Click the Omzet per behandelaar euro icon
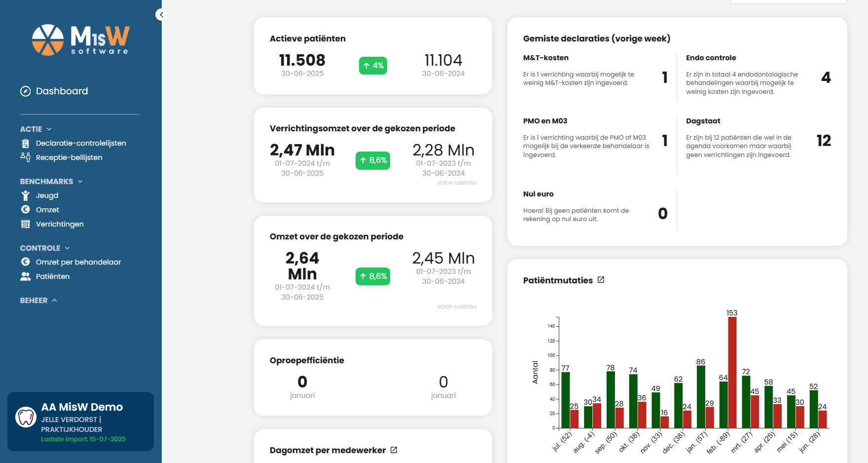 click(25, 262)
